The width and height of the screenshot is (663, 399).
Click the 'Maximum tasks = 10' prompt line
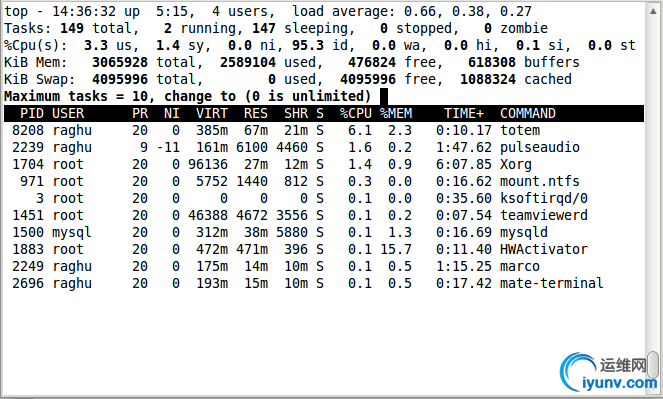(x=187, y=96)
